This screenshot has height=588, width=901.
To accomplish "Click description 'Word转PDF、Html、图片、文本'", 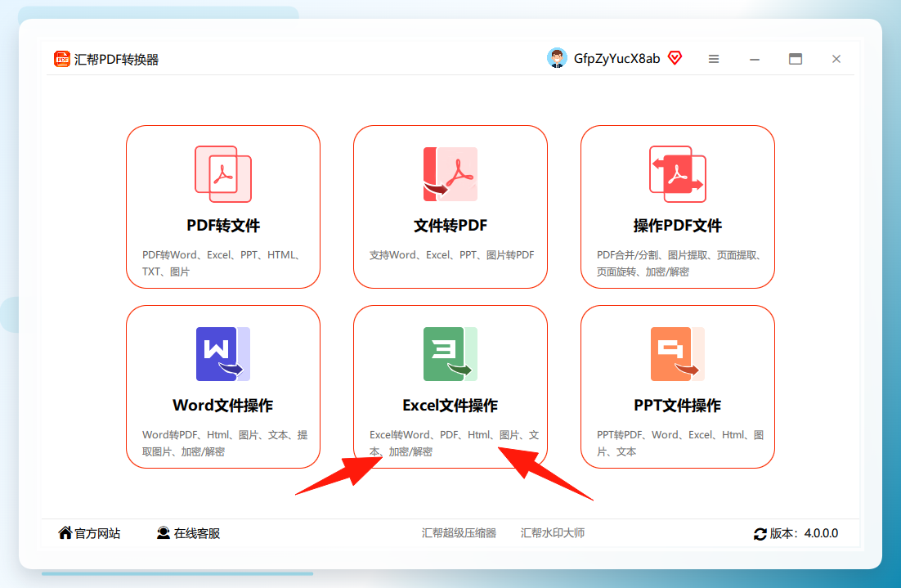I will click(216, 434).
